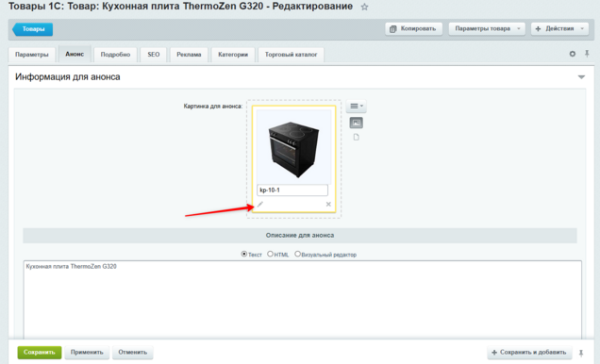Pin the bottom button bar
600x364 pixels.
581,353
